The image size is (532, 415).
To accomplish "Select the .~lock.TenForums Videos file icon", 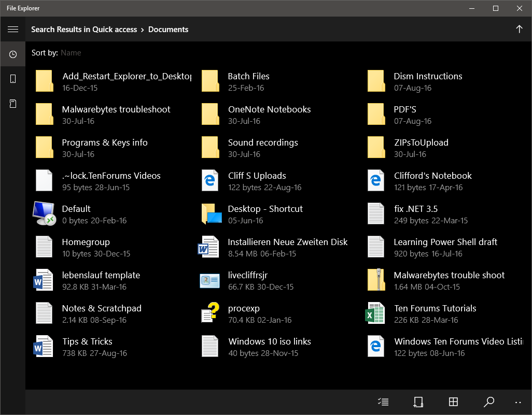I will [44, 180].
